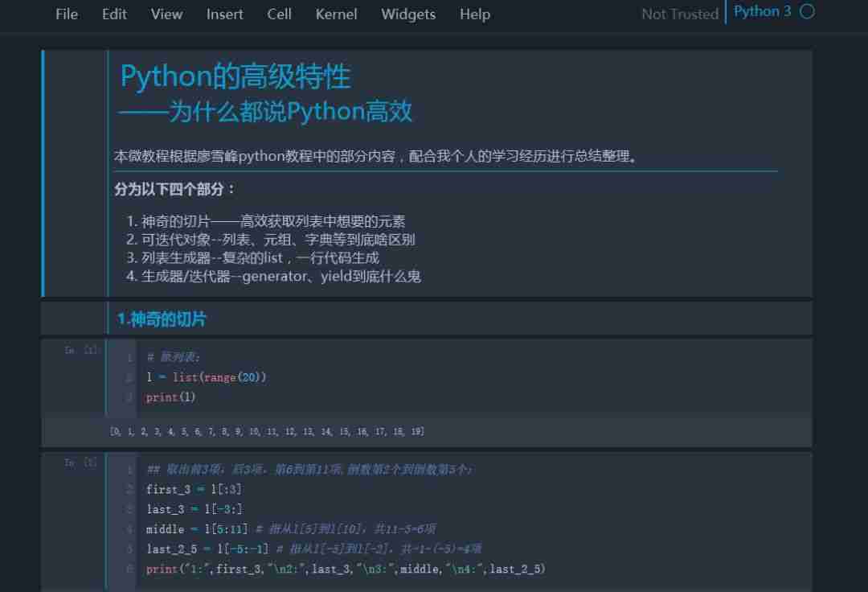Click the output list '[0, 1, 2, ... 19]'

(268, 431)
